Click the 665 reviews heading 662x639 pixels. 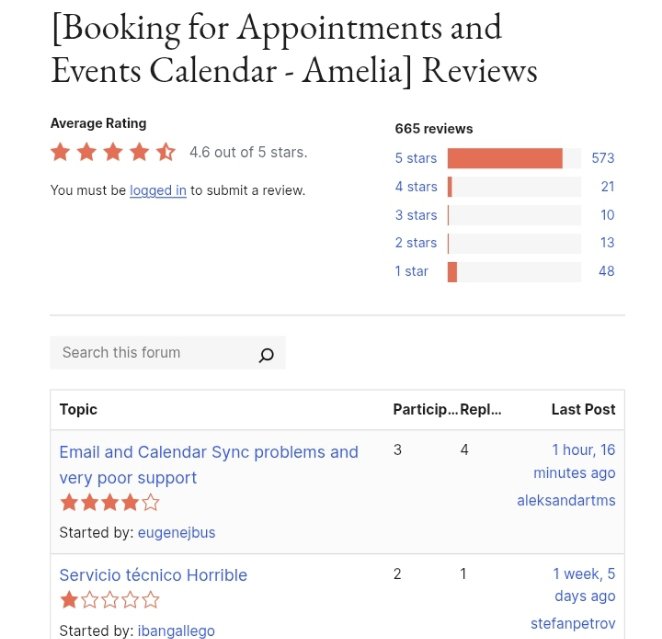click(434, 129)
